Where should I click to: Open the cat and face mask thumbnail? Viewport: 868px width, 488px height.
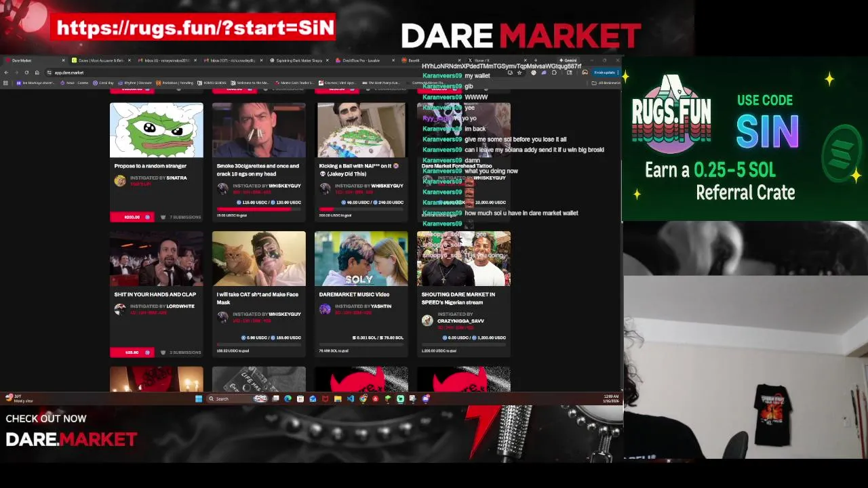coord(259,259)
